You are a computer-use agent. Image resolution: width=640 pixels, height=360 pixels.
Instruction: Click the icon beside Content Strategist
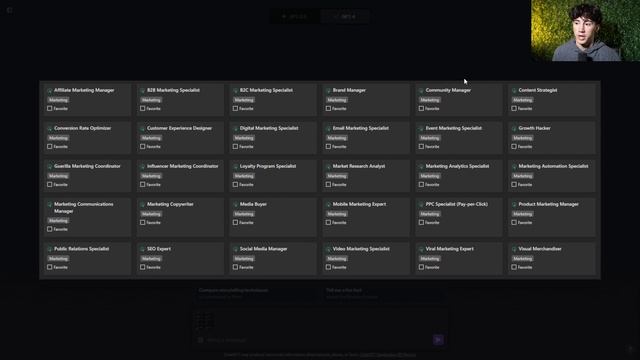click(x=514, y=90)
